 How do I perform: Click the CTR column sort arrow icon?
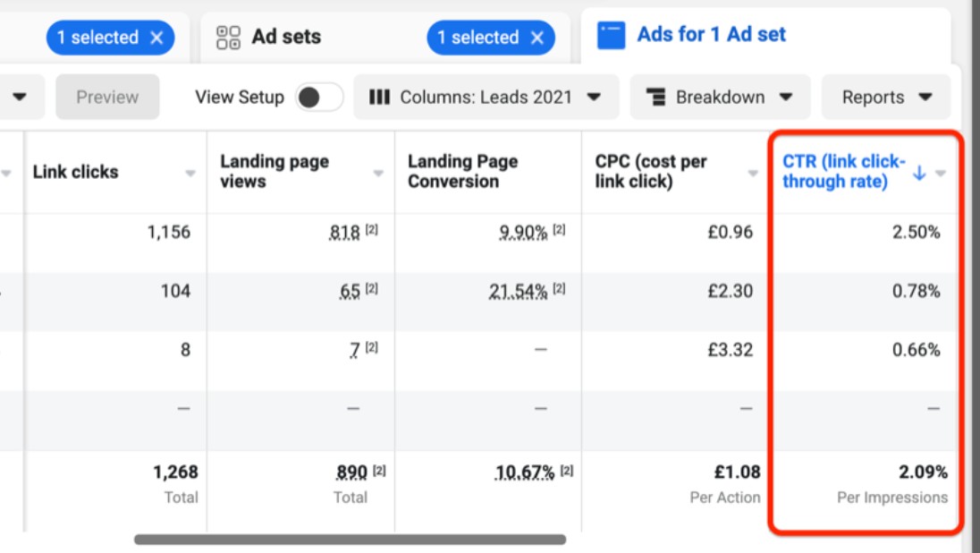pos(919,174)
